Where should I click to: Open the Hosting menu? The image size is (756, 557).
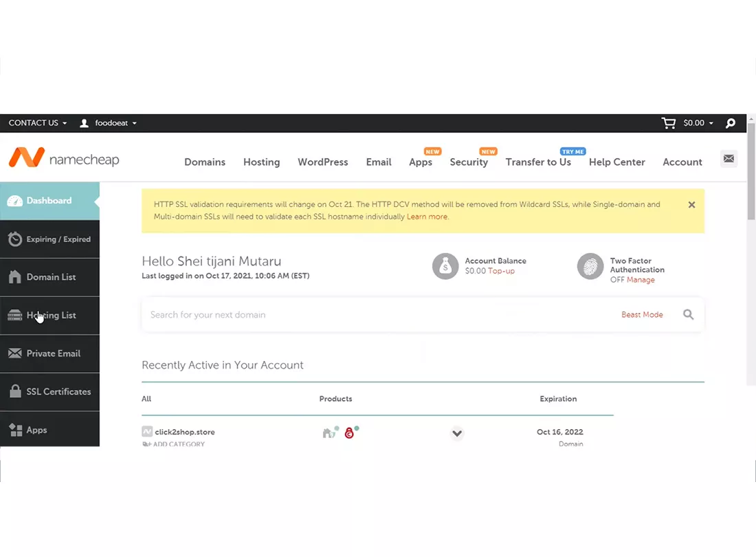[261, 162]
